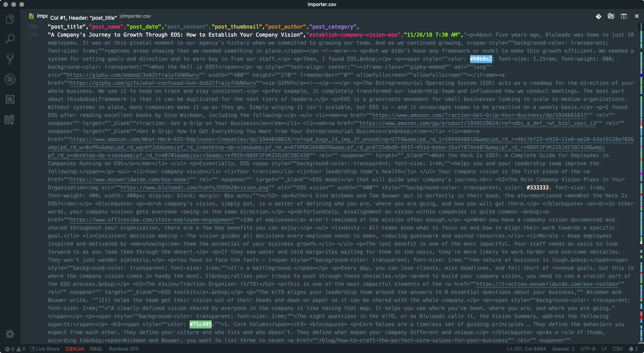Open the Search view in activity bar
Viewport: 644px width, 353px height.
tap(10, 39)
